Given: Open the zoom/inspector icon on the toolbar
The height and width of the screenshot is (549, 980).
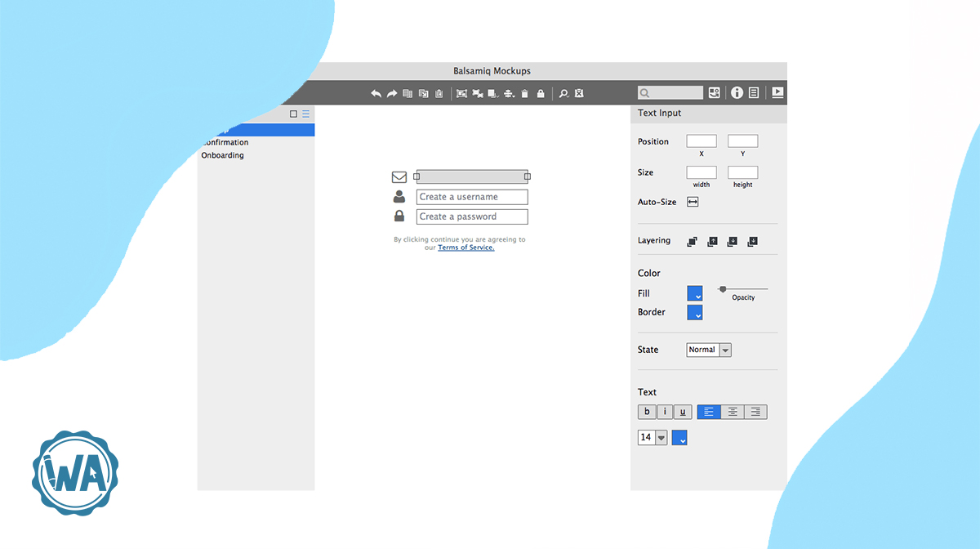Looking at the screenshot, I should coord(563,93).
